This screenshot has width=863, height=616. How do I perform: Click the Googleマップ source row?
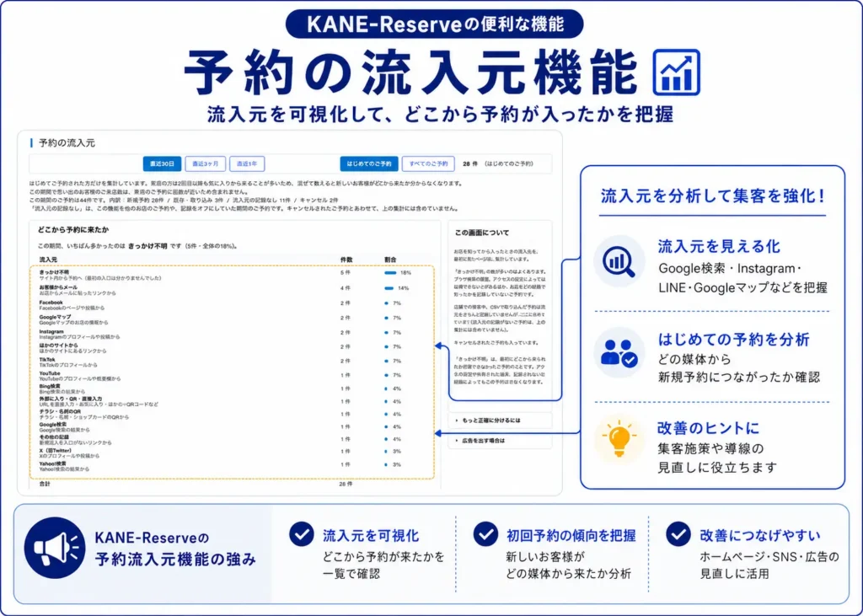(232, 320)
